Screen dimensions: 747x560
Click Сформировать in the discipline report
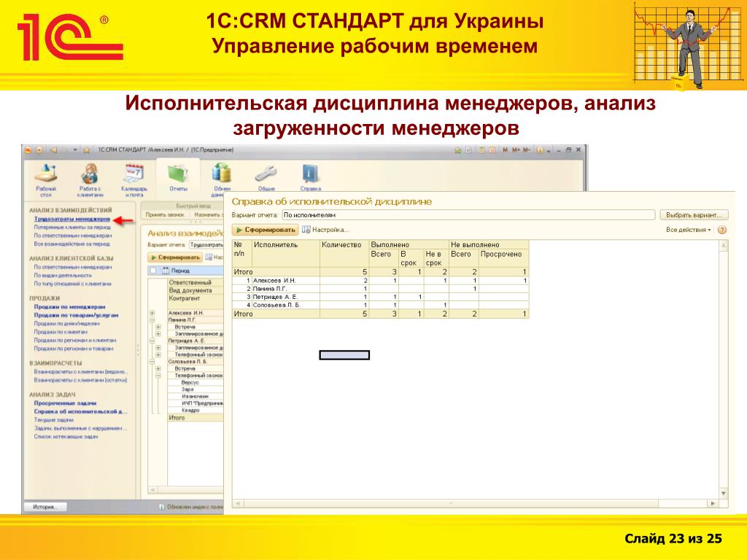click(x=266, y=230)
